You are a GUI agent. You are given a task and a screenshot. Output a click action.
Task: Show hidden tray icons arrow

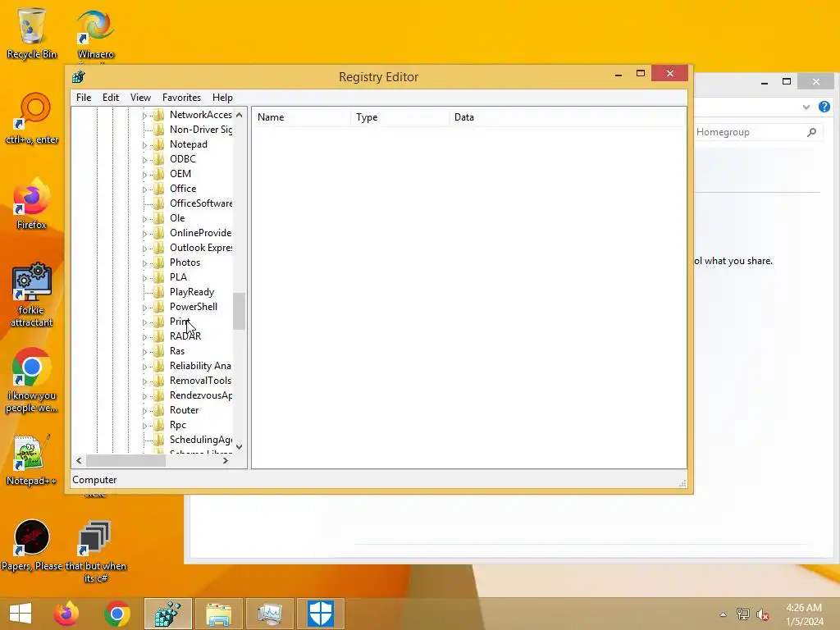pyautogui.click(x=723, y=614)
